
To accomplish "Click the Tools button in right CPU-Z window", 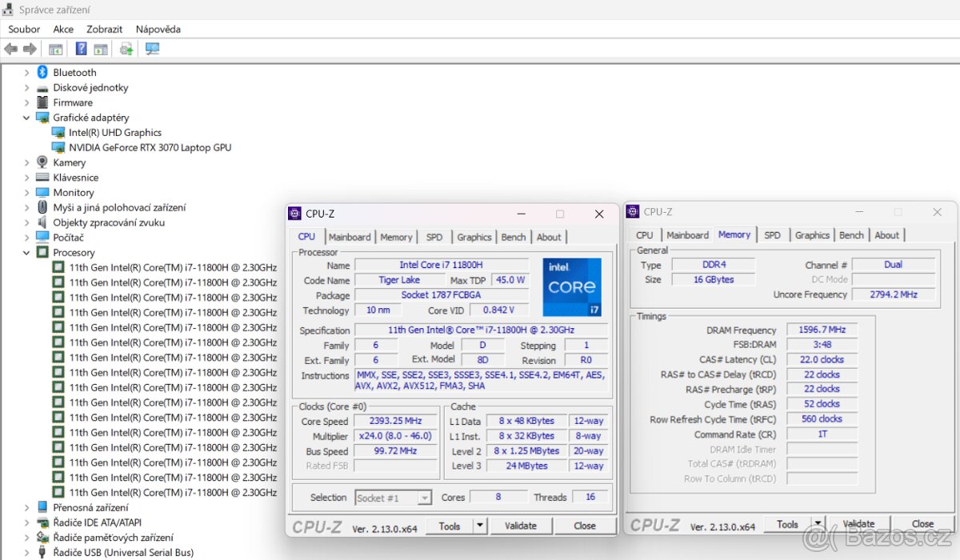I will point(787,523).
